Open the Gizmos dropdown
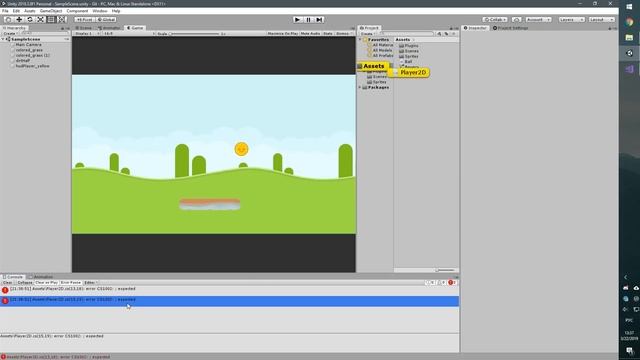640x360 pixels. (x=343, y=33)
